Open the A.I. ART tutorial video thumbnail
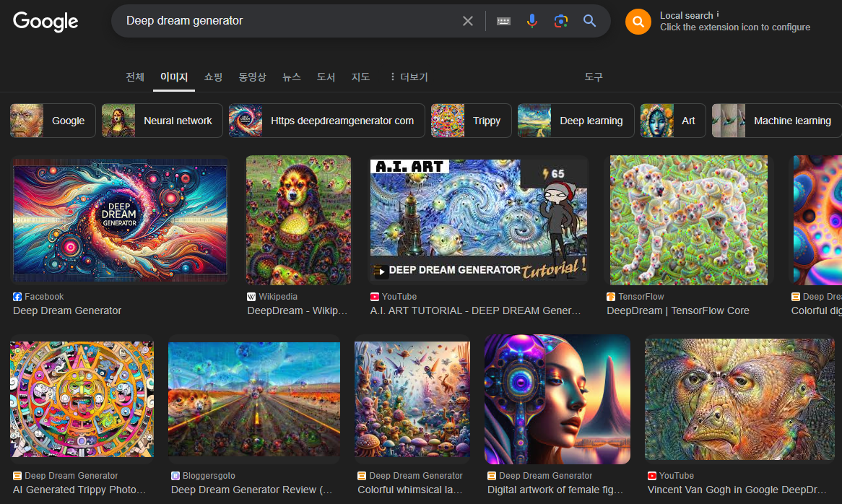 [479, 220]
